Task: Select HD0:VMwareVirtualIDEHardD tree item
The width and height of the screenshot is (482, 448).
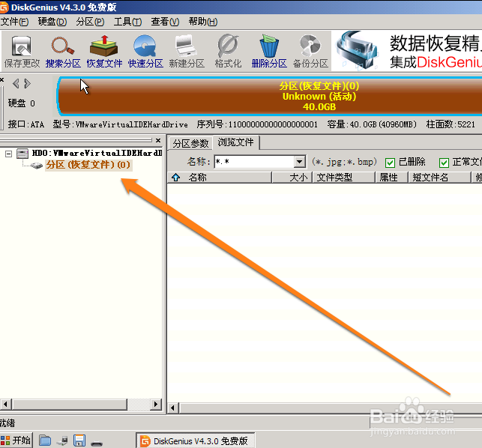Action: coord(97,153)
